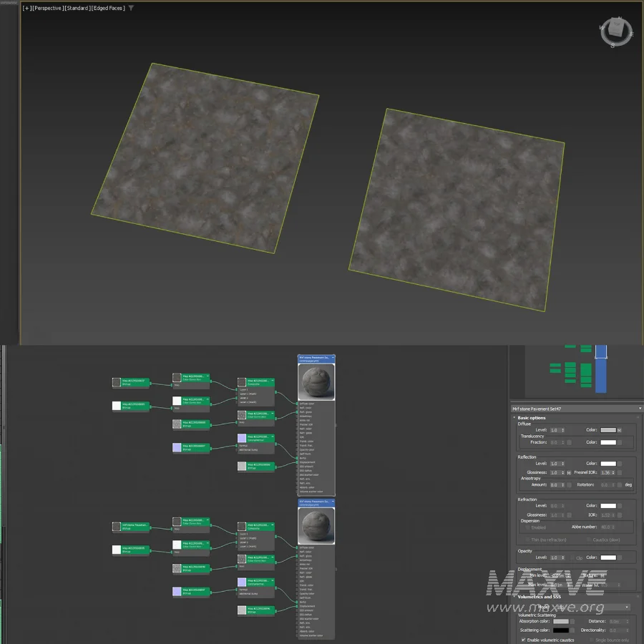The width and height of the screenshot is (644, 644).
Task: Click the lower CoronaNormal node's output socket
Action: pyautogui.click(x=275, y=587)
